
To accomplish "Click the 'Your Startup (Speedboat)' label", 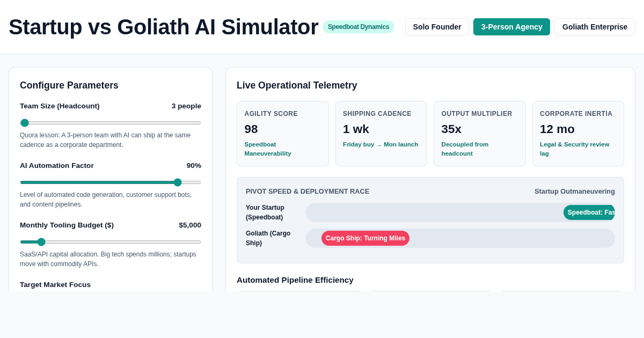I will tap(265, 212).
